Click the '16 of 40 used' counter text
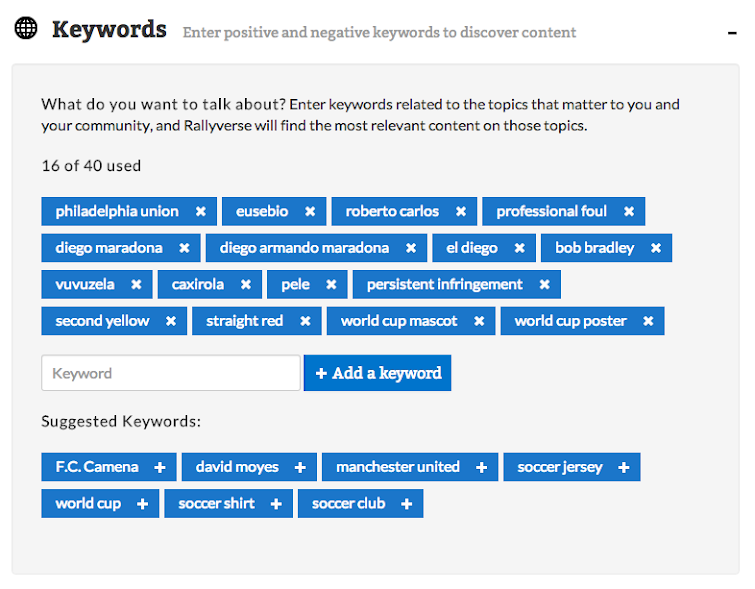The width and height of the screenshot is (755, 589). [x=91, y=166]
